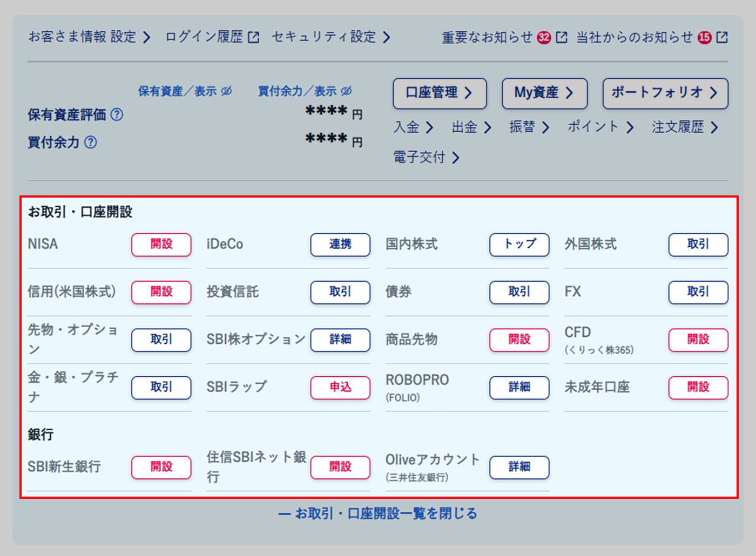Click the red 15 notification badge
The image size is (756, 556).
[705, 37]
